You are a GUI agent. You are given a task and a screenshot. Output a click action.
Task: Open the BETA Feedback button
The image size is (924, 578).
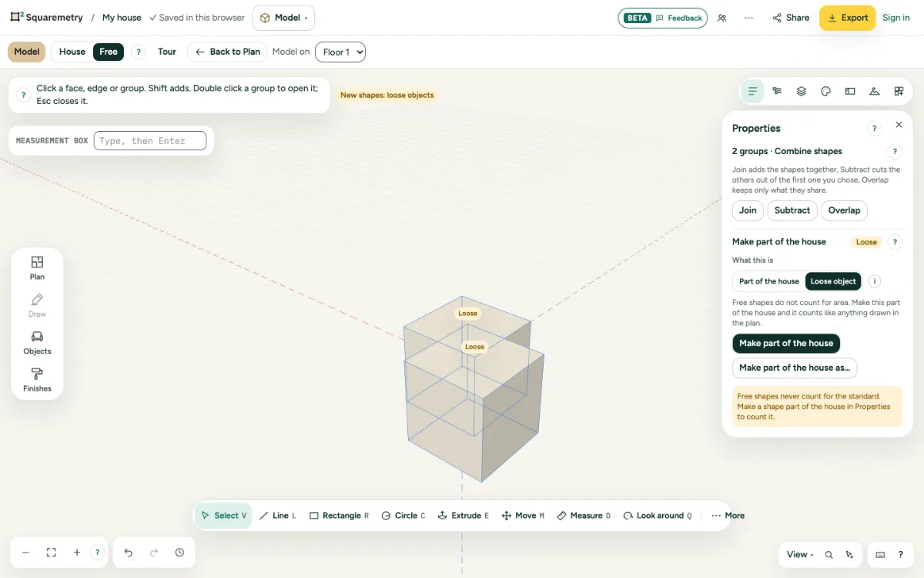pos(663,18)
